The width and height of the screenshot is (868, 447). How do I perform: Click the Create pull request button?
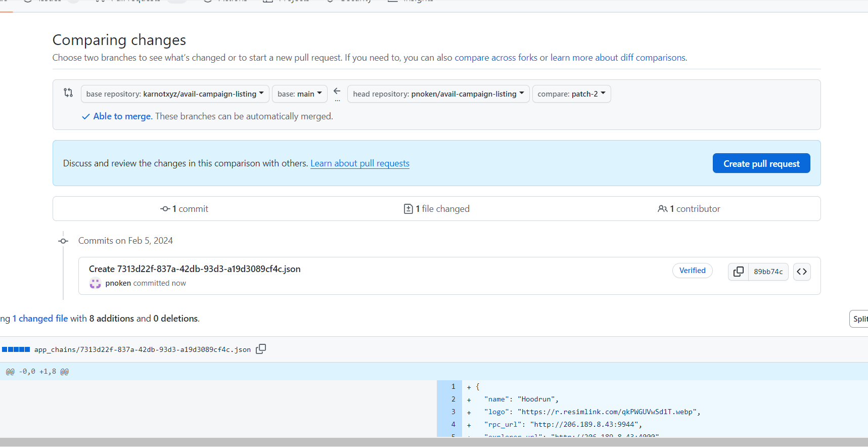[x=761, y=163]
